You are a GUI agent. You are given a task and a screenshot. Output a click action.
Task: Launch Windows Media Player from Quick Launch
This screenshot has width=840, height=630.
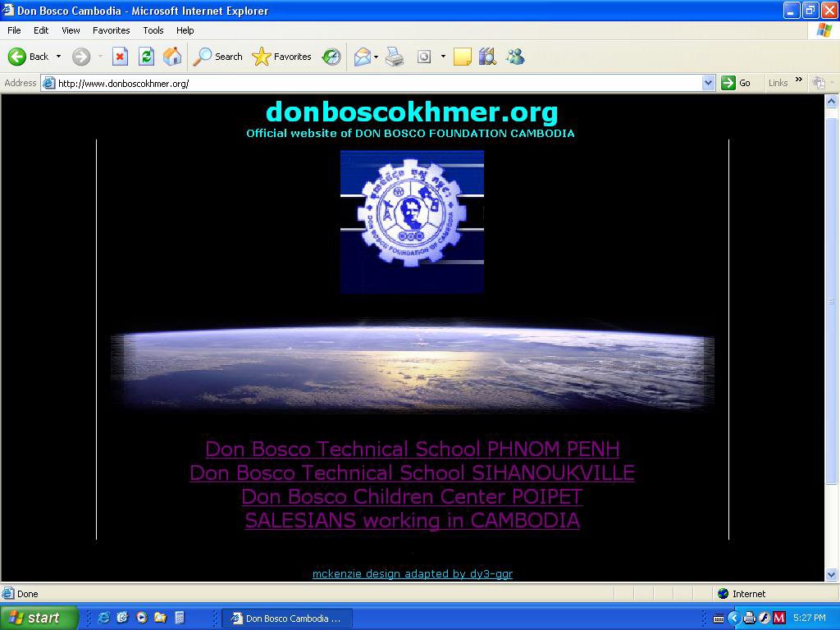[x=142, y=618]
